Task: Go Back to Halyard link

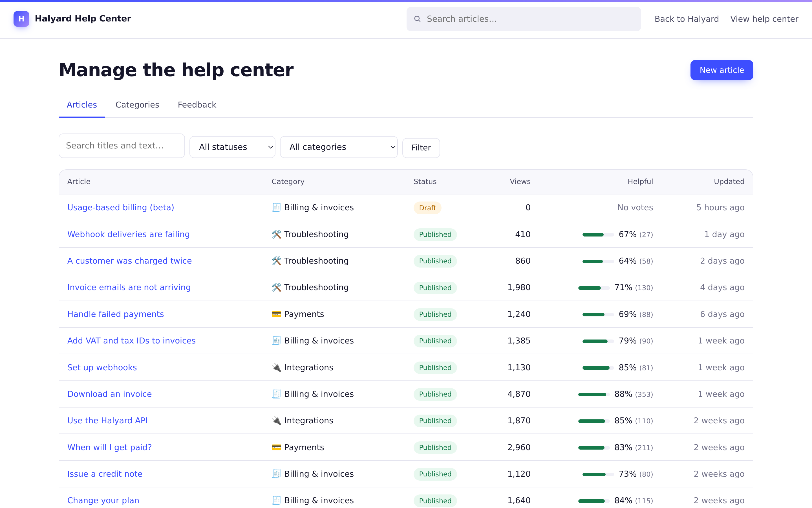Action: (687, 19)
